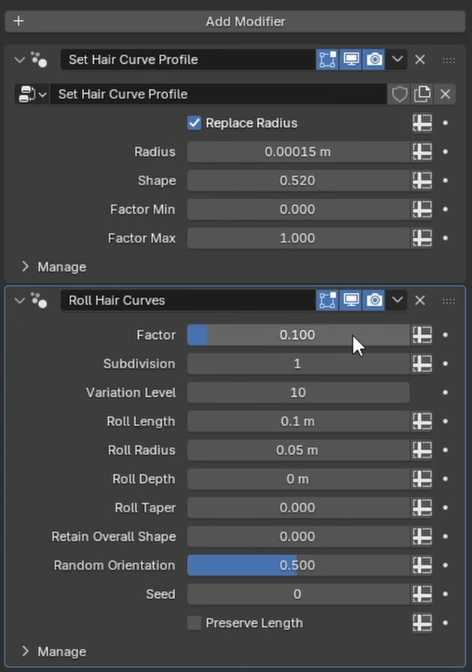Duplicate the Set Hair Curve Profile node group
The image size is (472, 672).
(422, 94)
